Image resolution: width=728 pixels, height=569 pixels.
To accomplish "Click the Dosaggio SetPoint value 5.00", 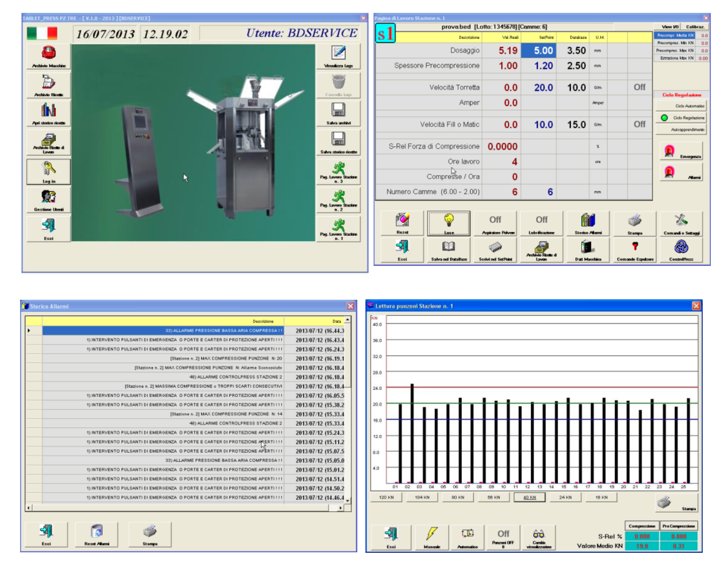I will [543, 51].
